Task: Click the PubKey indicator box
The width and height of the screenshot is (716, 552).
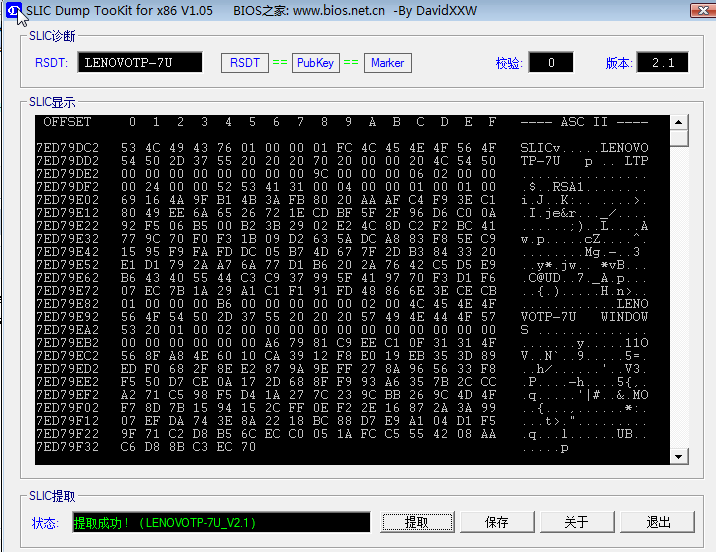Action: [316, 63]
